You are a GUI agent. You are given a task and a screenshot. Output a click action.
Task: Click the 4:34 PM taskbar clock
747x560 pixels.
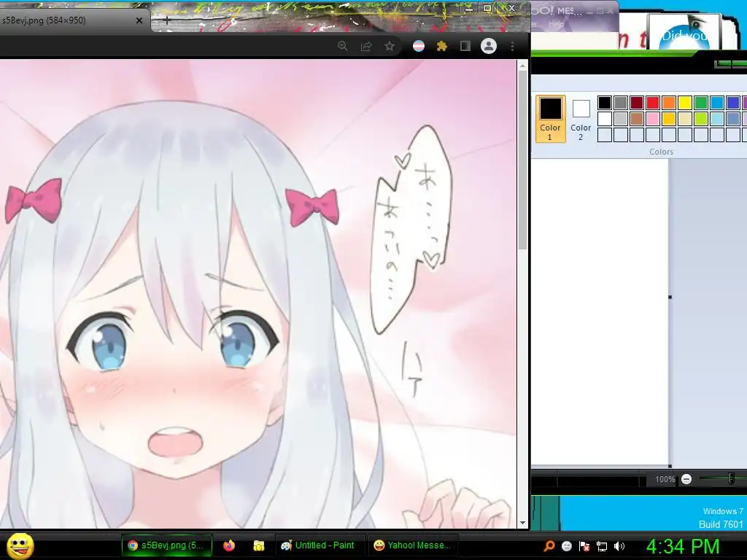(x=683, y=547)
